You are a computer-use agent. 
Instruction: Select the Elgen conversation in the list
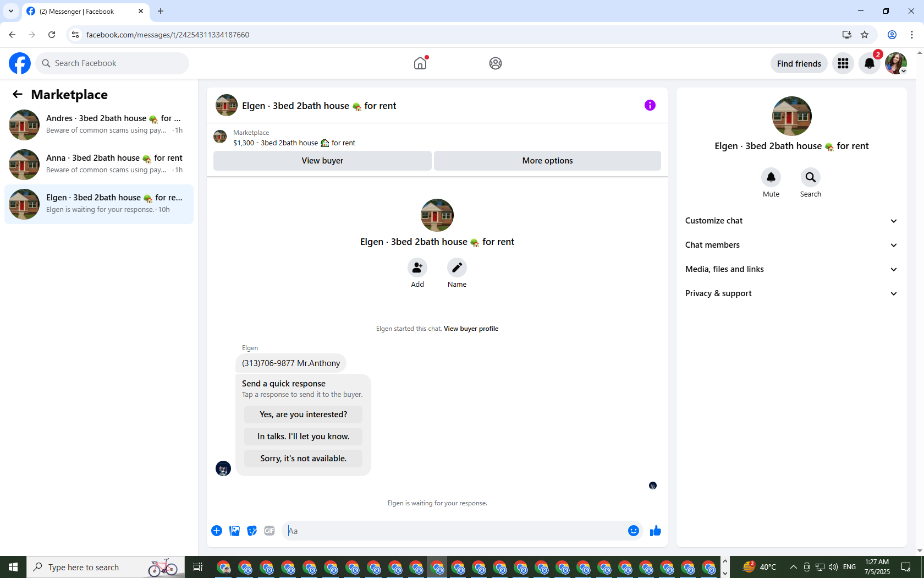99,204
